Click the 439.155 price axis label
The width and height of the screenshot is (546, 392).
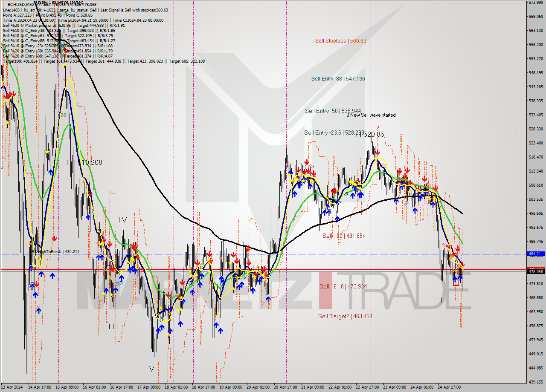point(535,382)
